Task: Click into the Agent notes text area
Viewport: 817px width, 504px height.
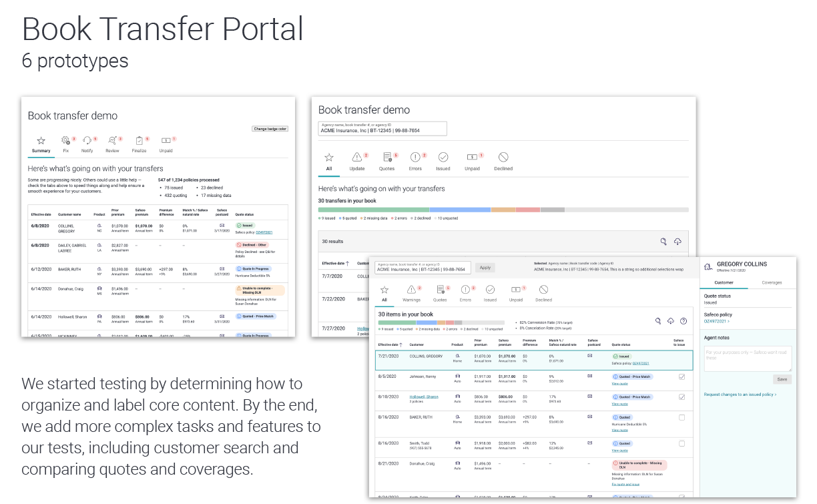Action: coord(748,358)
